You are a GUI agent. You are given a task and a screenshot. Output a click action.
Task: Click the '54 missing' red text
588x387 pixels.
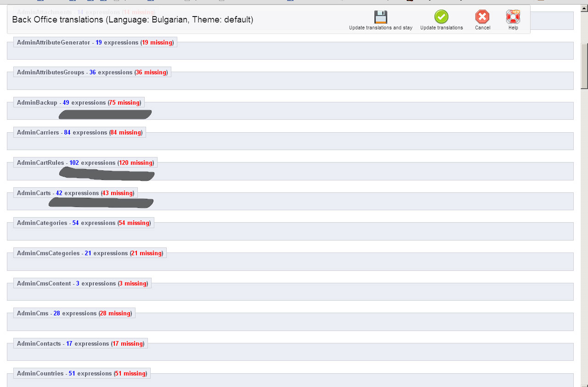click(134, 223)
